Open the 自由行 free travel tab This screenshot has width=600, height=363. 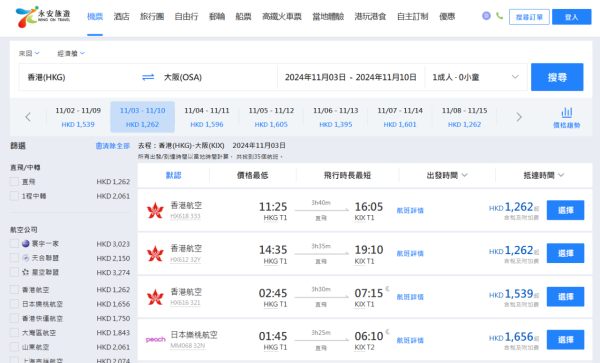coord(186,16)
